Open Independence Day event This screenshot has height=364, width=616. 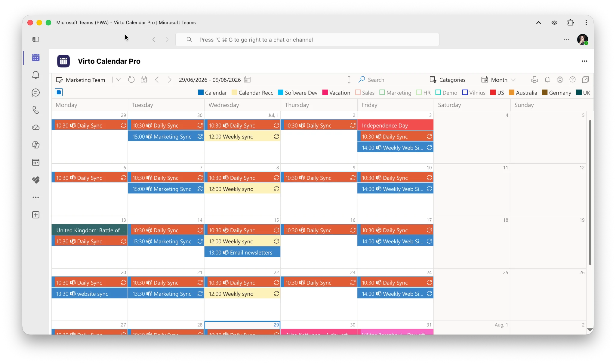point(395,125)
